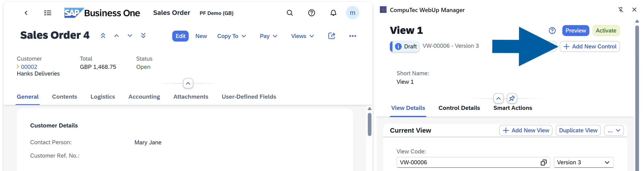Image resolution: width=644 pixels, height=171 pixels.
Task: Open customer 00002 link
Action: click(x=29, y=67)
